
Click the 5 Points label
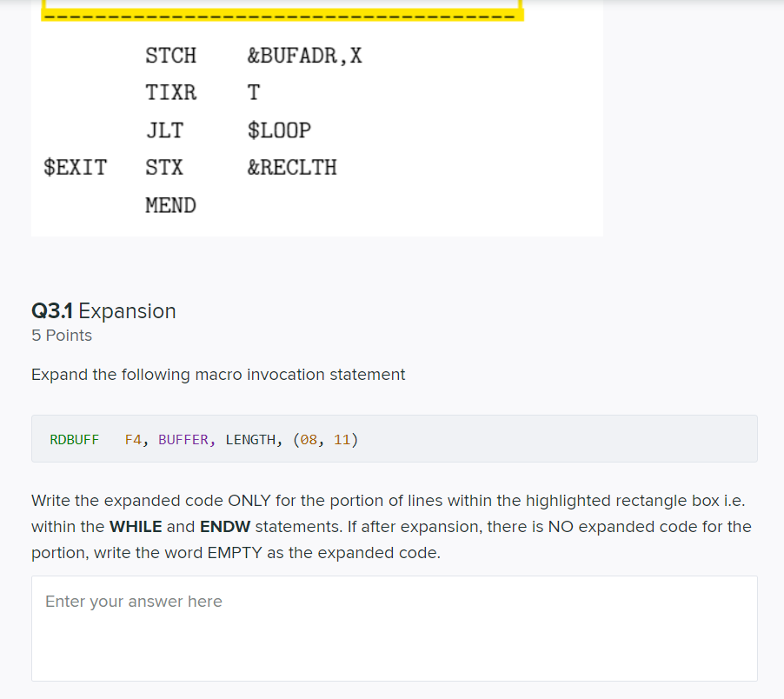[x=61, y=335]
